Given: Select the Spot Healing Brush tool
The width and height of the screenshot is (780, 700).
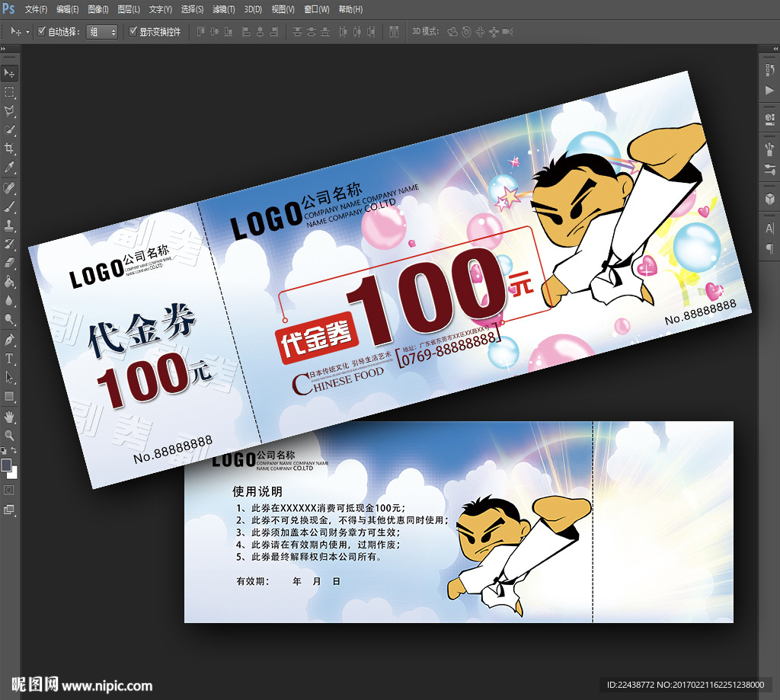Looking at the screenshot, I should (x=9, y=188).
